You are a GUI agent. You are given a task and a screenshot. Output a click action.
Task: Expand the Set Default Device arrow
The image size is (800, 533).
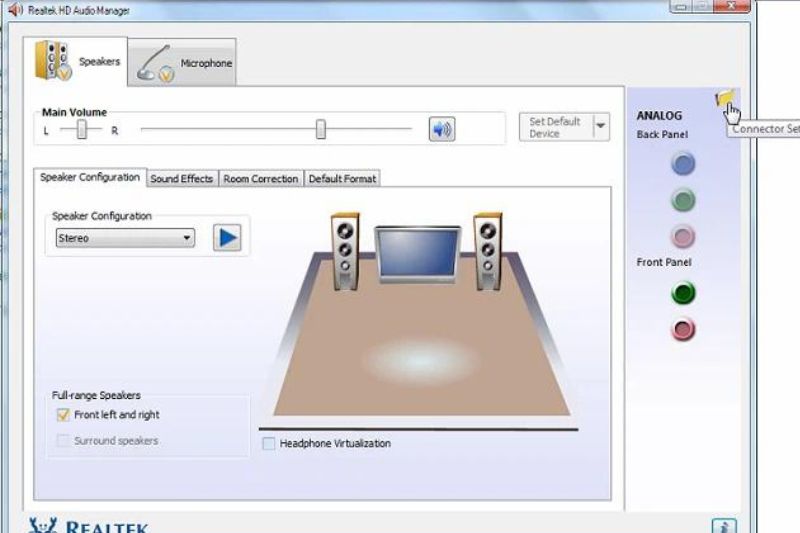[x=601, y=126]
